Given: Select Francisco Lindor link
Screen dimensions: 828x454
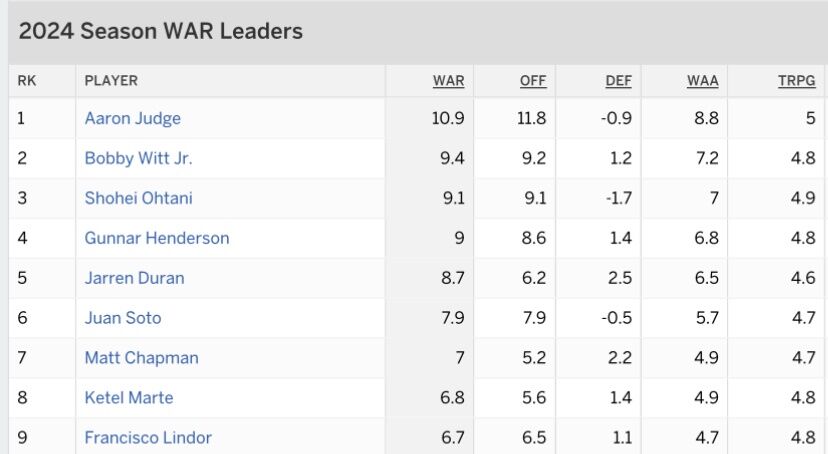Looking at the screenshot, I should (x=148, y=437).
